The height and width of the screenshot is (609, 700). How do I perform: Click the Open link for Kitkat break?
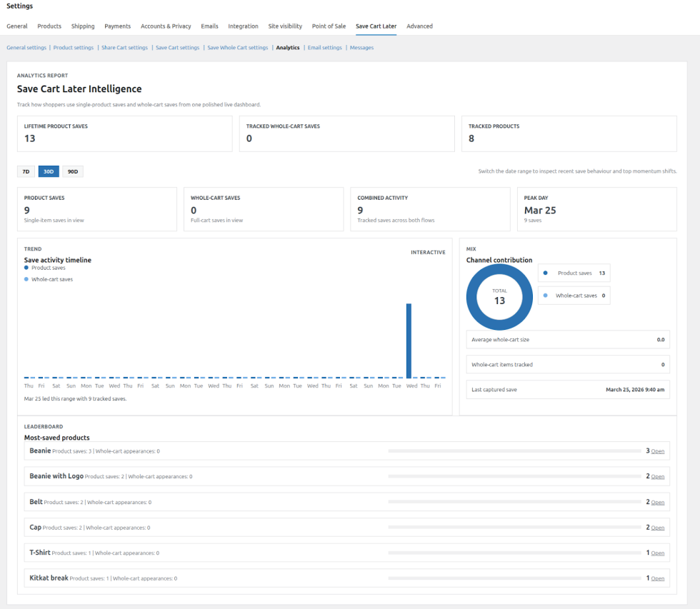(657, 578)
